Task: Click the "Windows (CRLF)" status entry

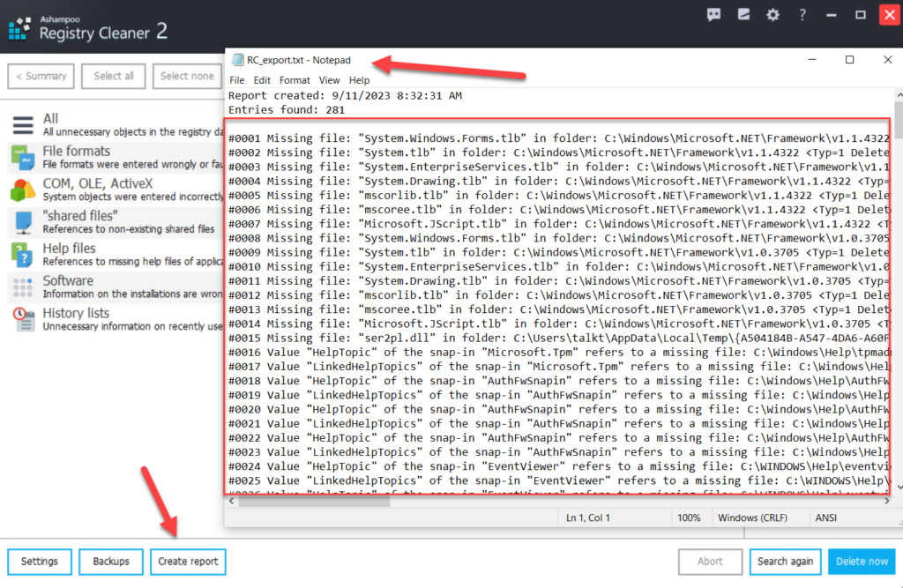Action: [x=752, y=517]
